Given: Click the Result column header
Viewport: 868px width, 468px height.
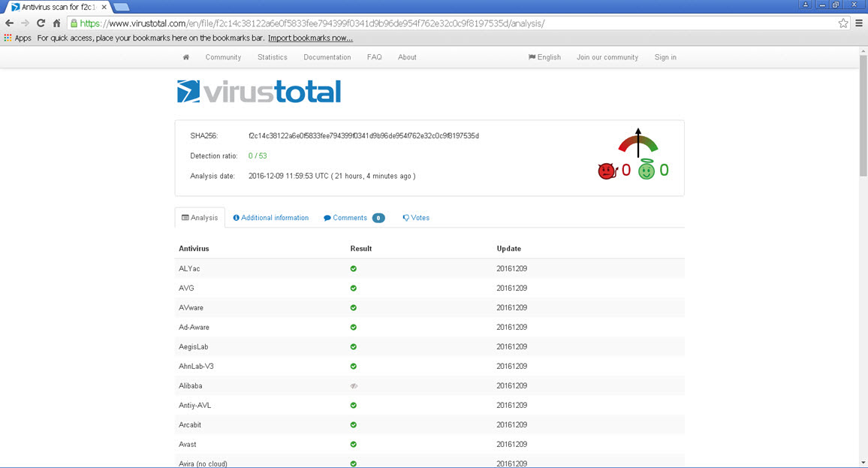Looking at the screenshot, I should coord(361,249).
